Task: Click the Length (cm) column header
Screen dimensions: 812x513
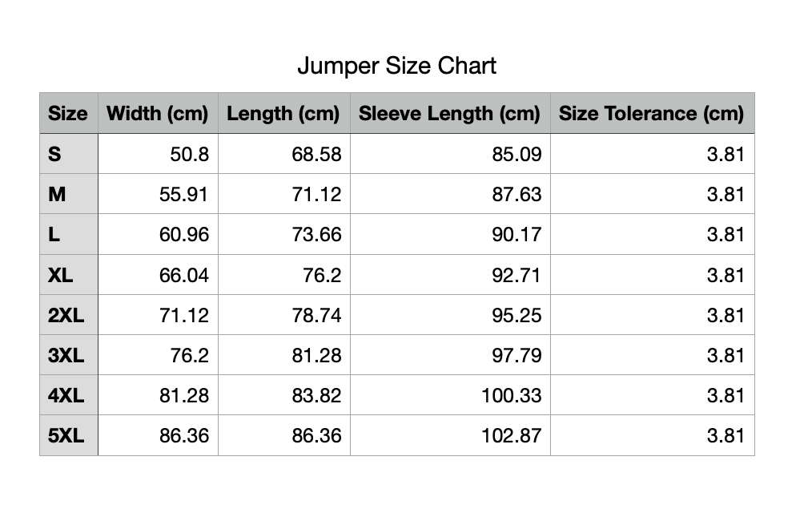Action: [283, 113]
